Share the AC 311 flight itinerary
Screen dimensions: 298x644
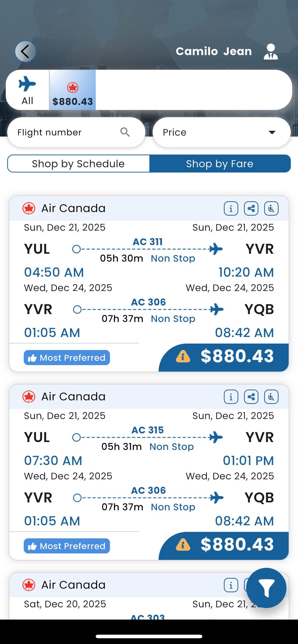[251, 208]
